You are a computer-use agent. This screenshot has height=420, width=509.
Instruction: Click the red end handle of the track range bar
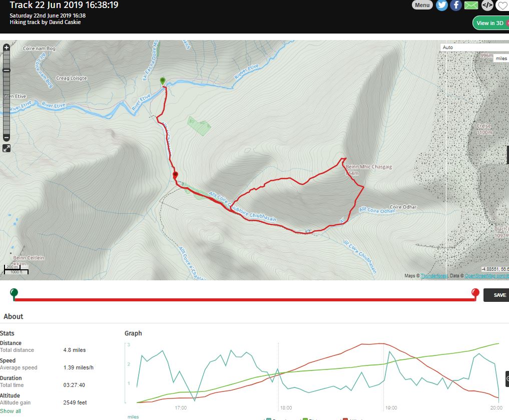pyautogui.click(x=475, y=293)
